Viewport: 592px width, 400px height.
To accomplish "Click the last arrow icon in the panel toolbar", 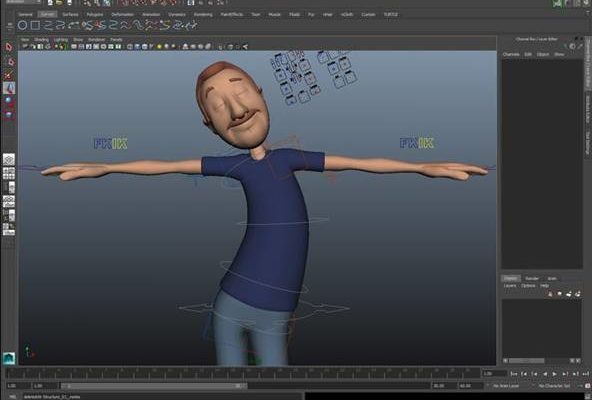I will [x=245, y=46].
